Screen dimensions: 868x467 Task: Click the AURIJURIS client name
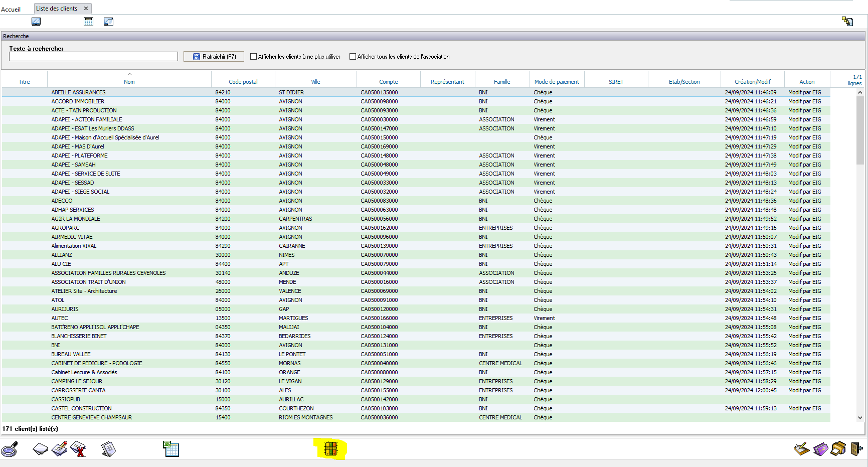[65, 309]
